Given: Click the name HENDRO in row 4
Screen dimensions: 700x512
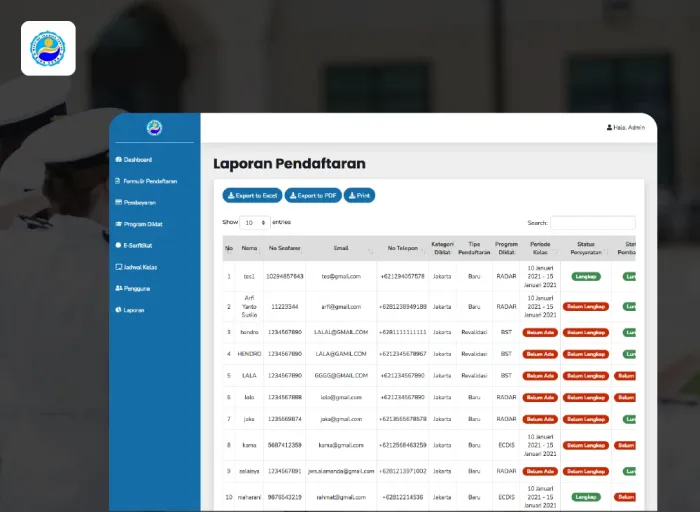Looking at the screenshot, I should pos(249,354).
